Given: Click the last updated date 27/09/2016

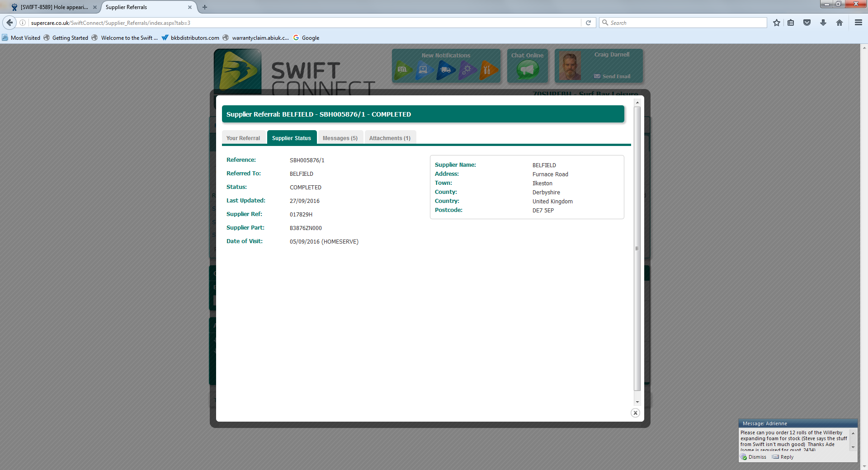Looking at the screenshot, I should tap(305, 201).
